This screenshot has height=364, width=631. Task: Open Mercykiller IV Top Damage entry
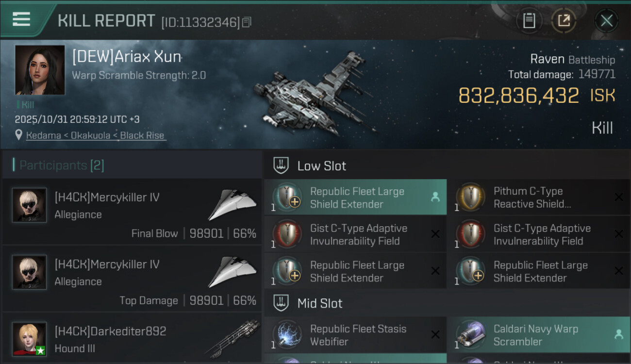click(132, 280)
